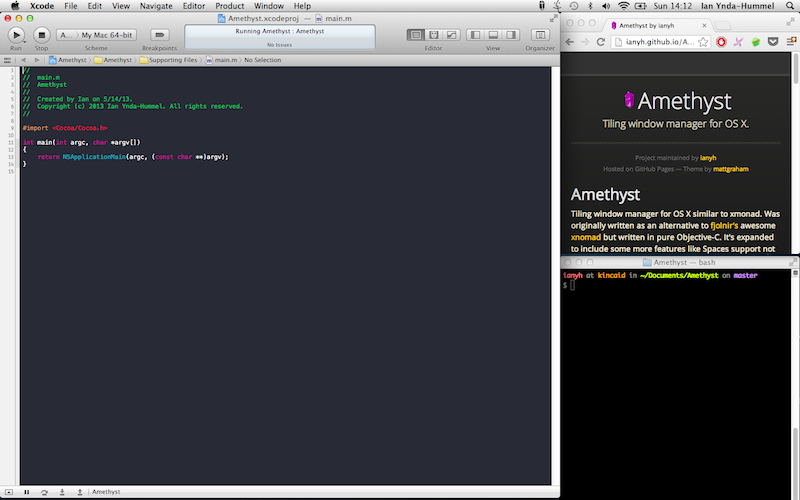Screen dimensions: 800x500
Task: Stop the running Amethyst build
Action: pyautogui.click(x=42, y=35)
